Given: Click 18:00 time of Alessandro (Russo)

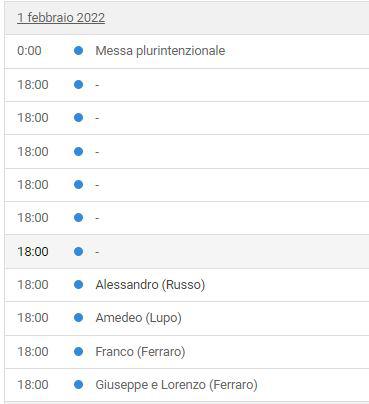Looking at the screenshot, I should 33,284.
